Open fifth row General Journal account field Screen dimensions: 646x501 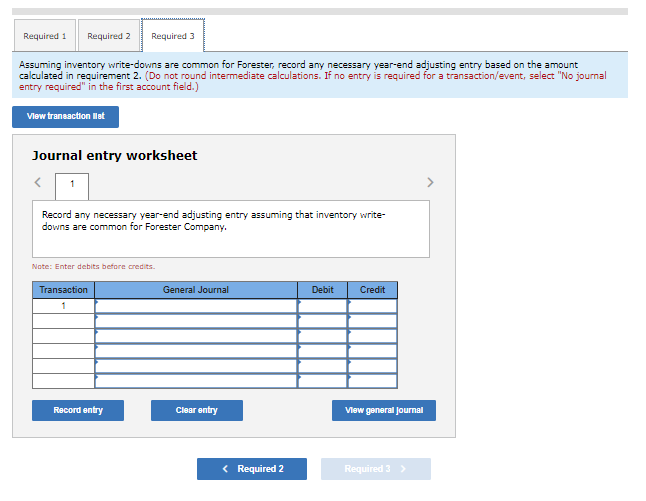[x=196, y=366]
